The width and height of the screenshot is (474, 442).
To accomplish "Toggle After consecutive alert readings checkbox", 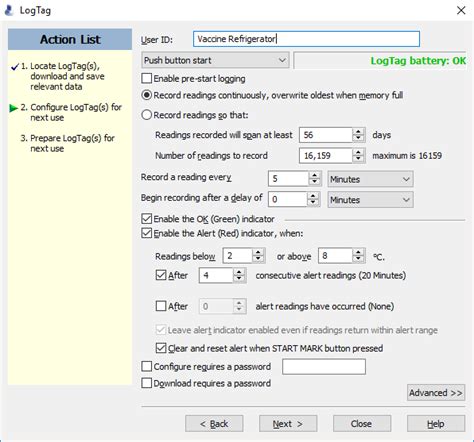I will [x=161, y=275].
